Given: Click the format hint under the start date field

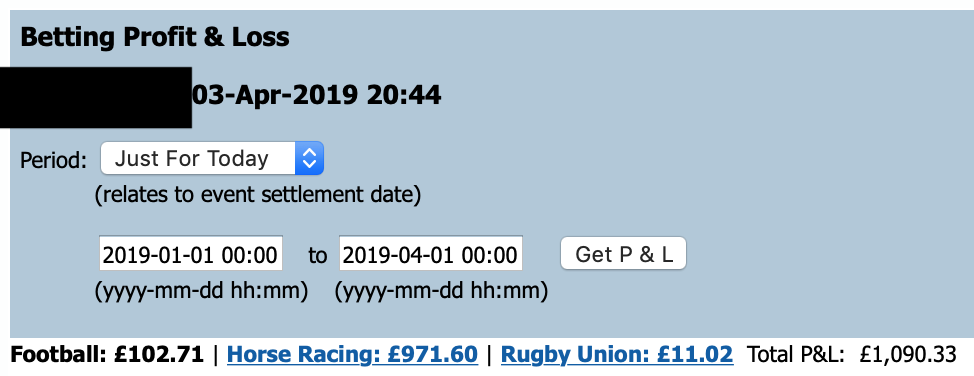Looking at the screenshot, I should 201,291.
